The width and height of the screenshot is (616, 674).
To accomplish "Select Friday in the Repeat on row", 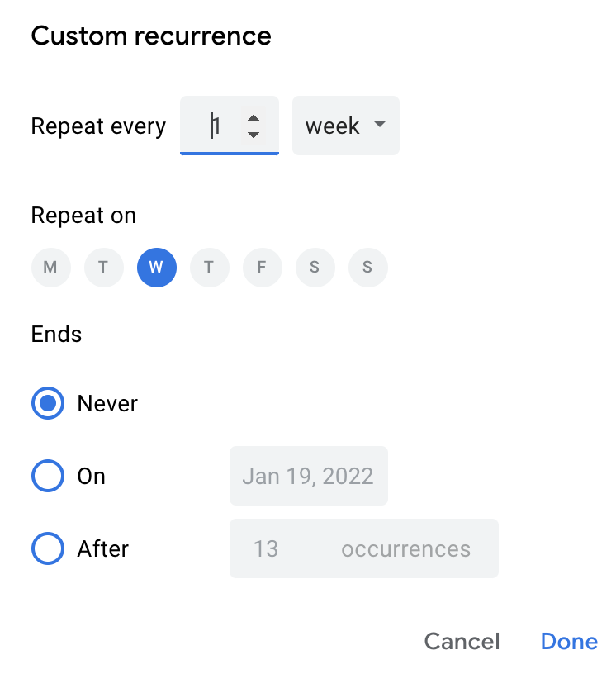I will click(262, 267).
